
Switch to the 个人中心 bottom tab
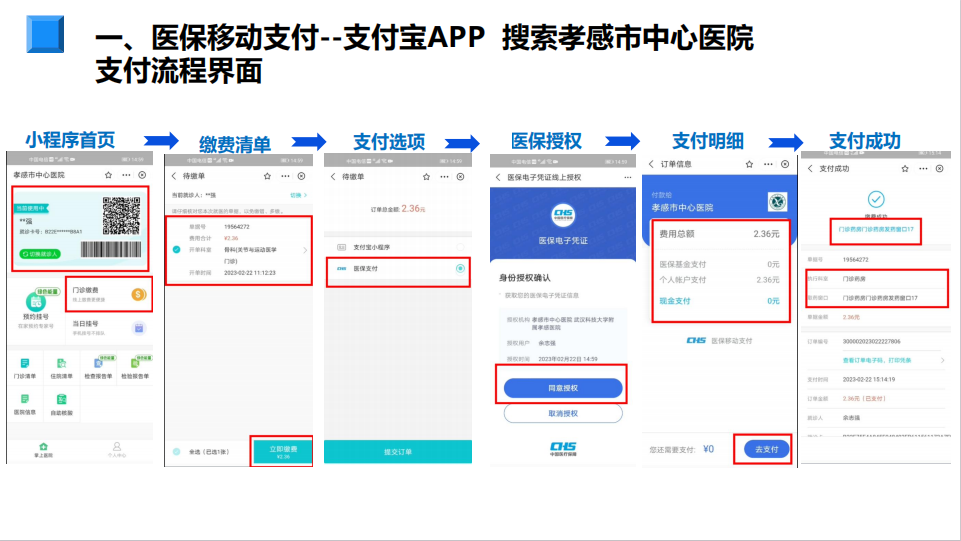pos(116,450)
